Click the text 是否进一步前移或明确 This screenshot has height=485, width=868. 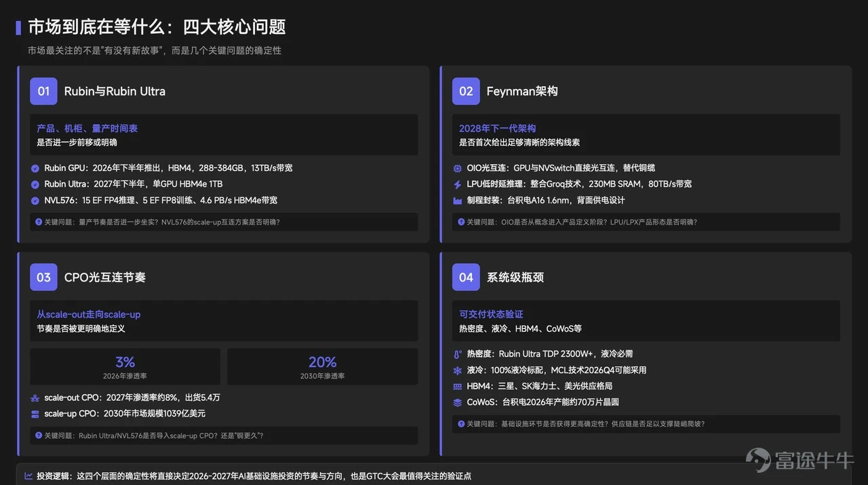(x=77, y=142)
